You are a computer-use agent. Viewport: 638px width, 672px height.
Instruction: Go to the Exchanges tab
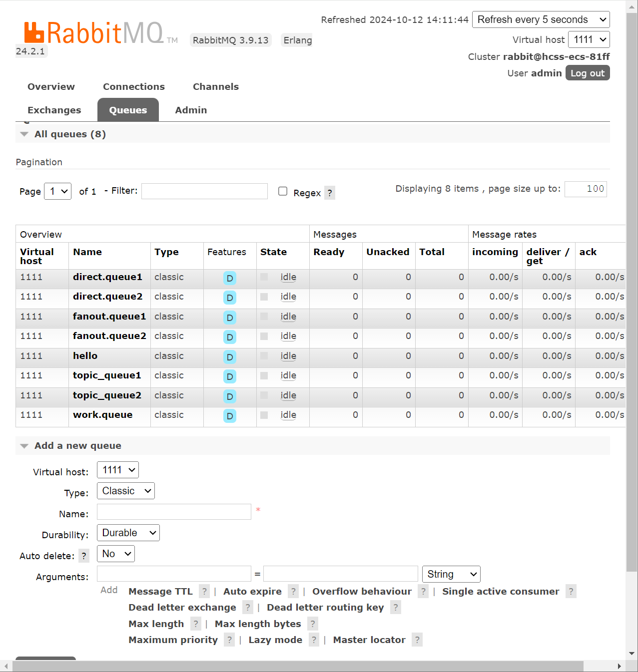coord(54,110)
